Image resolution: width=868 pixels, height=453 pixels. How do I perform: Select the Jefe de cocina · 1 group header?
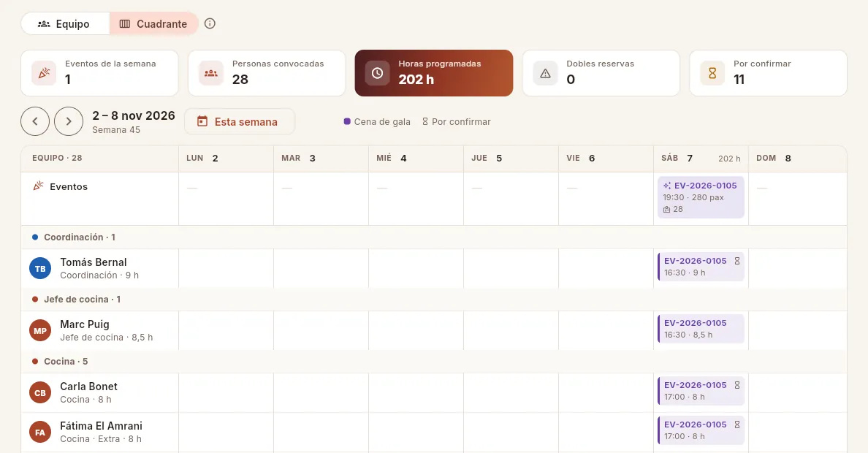pyautogui.click(x=434, y=299)
